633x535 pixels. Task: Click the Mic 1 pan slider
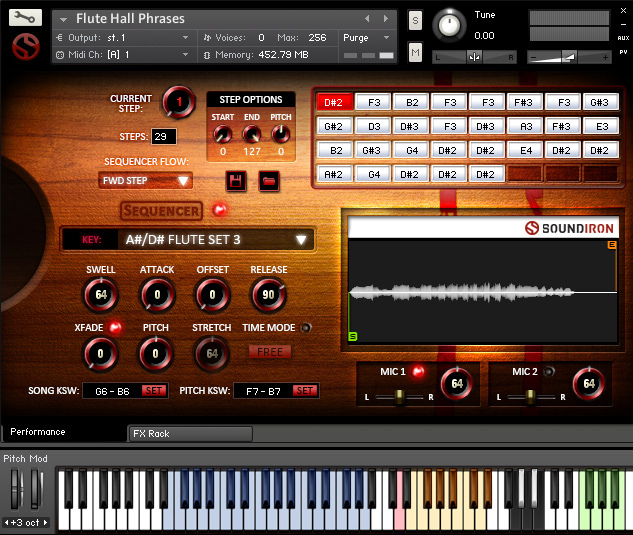pos(399,397)
